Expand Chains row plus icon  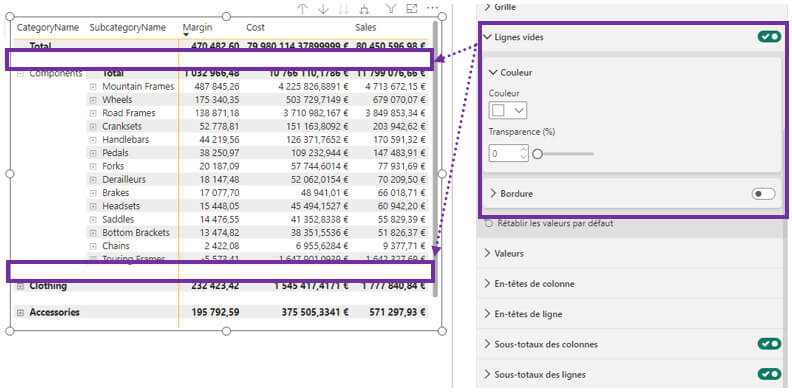[x=93, y=246]
